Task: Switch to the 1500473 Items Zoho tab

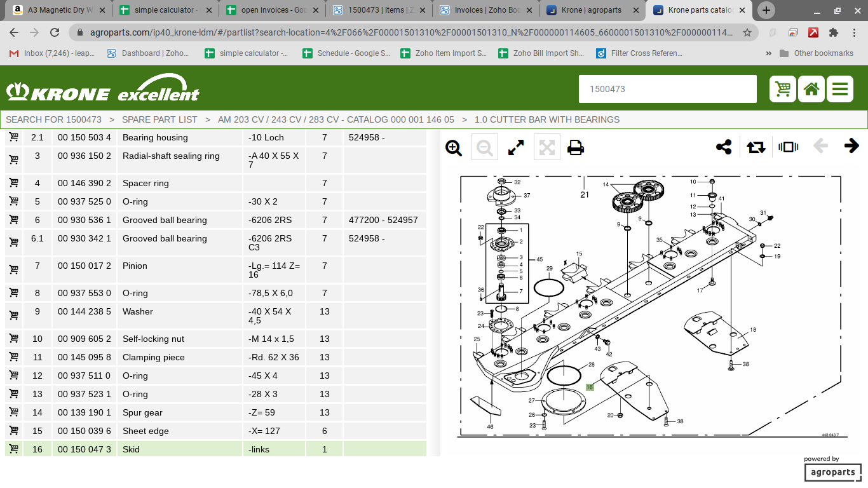Action: click(379, 10)
